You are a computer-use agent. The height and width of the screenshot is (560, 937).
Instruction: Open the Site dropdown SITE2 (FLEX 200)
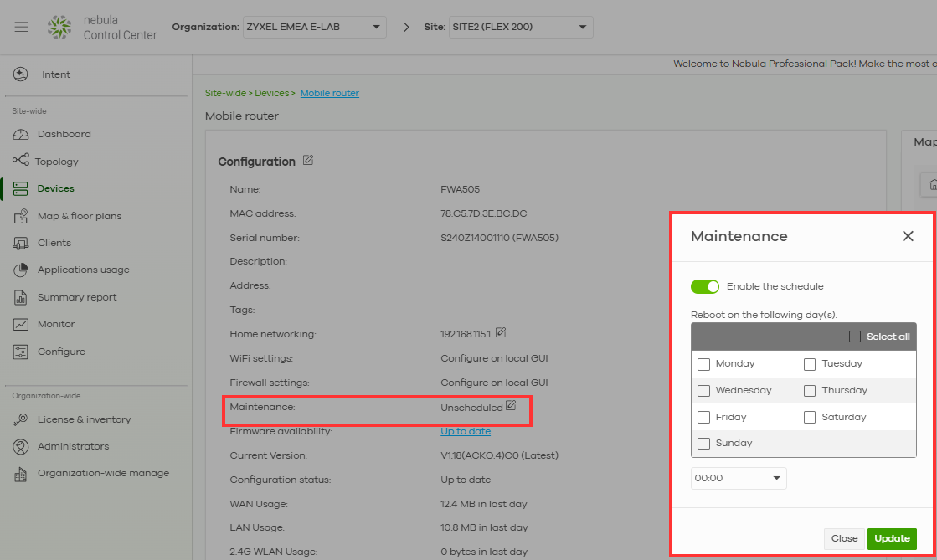521,27
